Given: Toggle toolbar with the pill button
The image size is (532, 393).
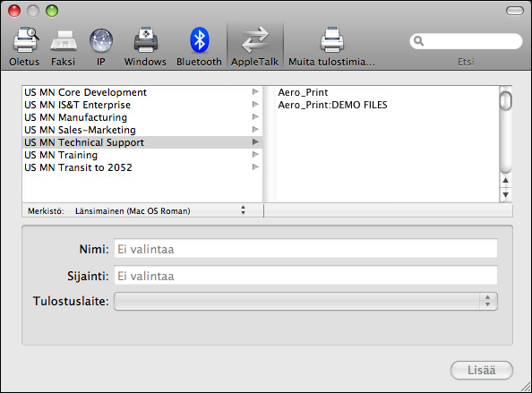Looking at the screenshot, I should coord(515,11).
